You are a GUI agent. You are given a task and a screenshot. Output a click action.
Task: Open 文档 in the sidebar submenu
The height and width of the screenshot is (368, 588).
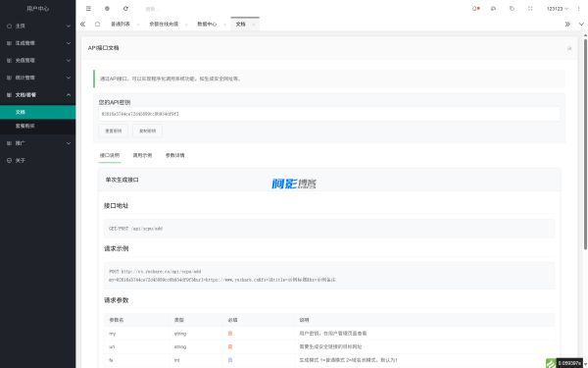(x=37, y=112)
